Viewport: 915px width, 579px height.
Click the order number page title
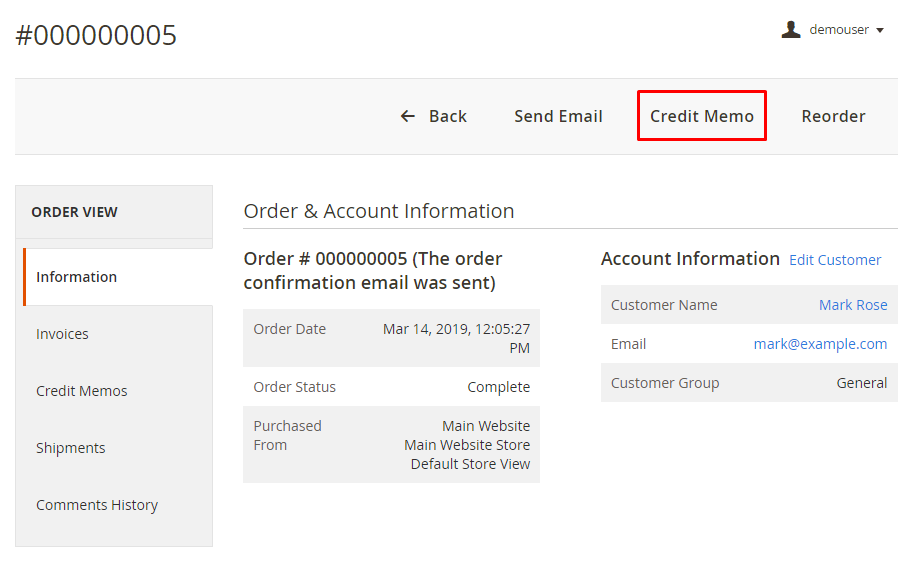tap(96, 36)
